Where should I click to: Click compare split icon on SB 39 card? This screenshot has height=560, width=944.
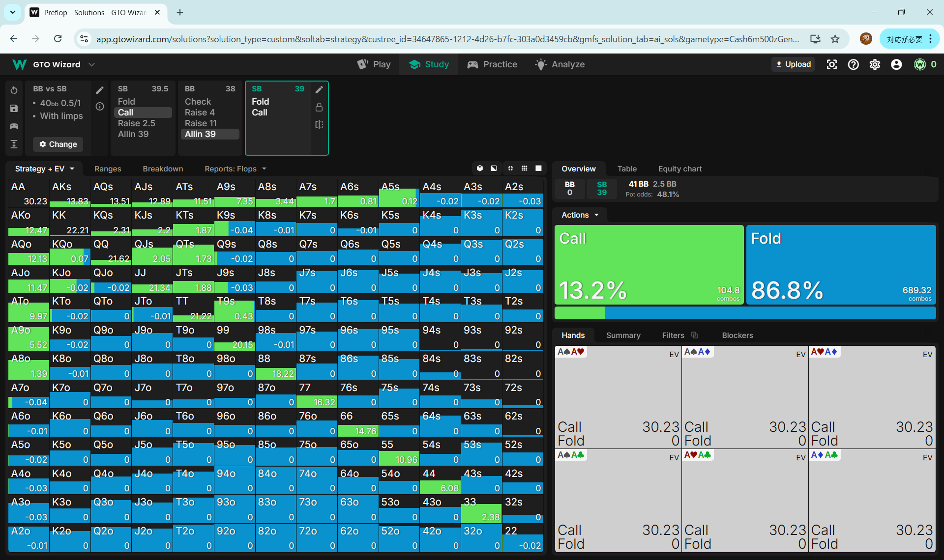[x=319, y=125]
